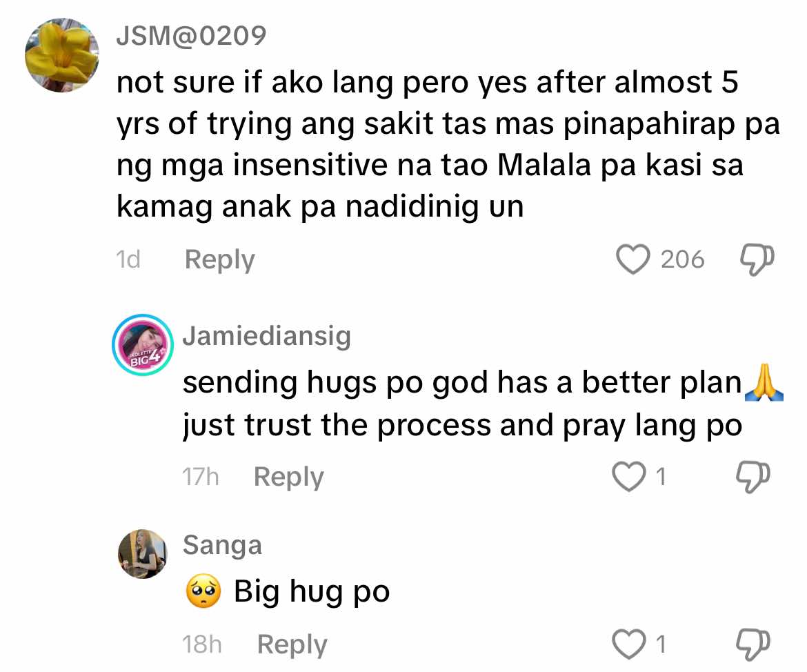Like Sanga's Big hug po reply
The height and width of the screenshot is (672, 807).
click(629, 644)
